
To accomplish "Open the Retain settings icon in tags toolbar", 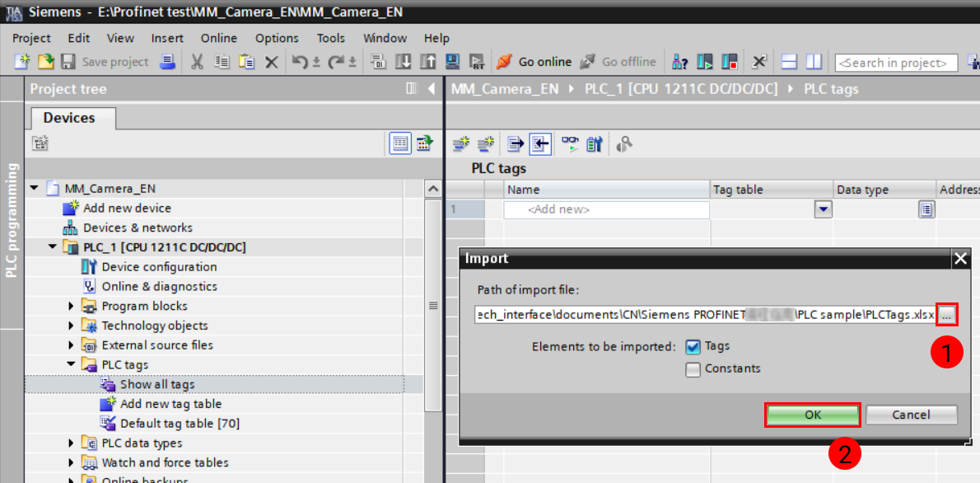I will coord(595,143).
